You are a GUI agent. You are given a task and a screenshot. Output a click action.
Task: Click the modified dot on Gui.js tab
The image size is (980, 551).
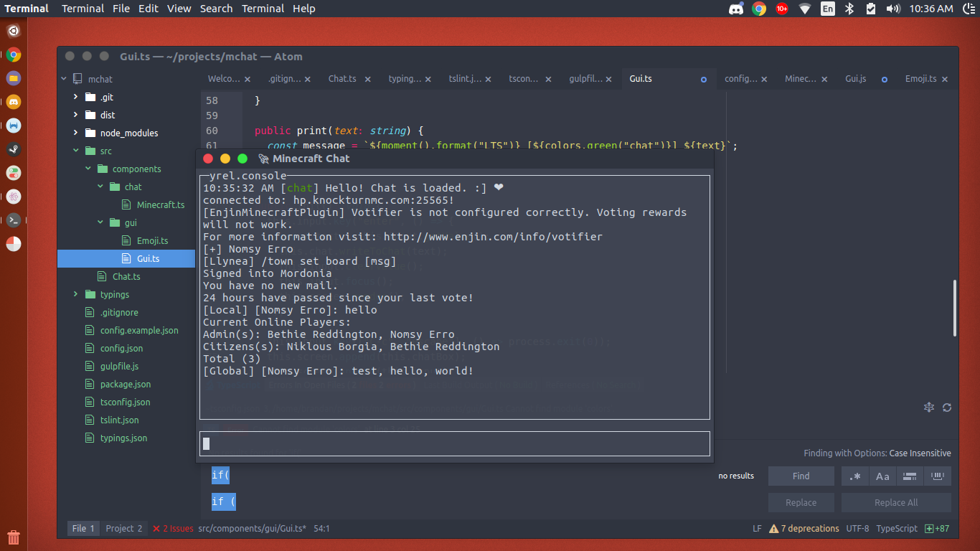click(x=885, y=80)
